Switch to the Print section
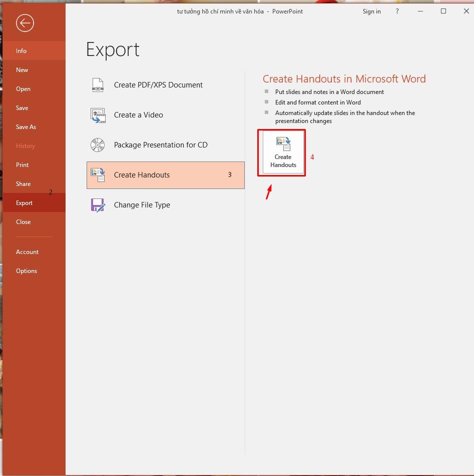The width and height of the screenshot is (474, 476). (x=22, y=164)
